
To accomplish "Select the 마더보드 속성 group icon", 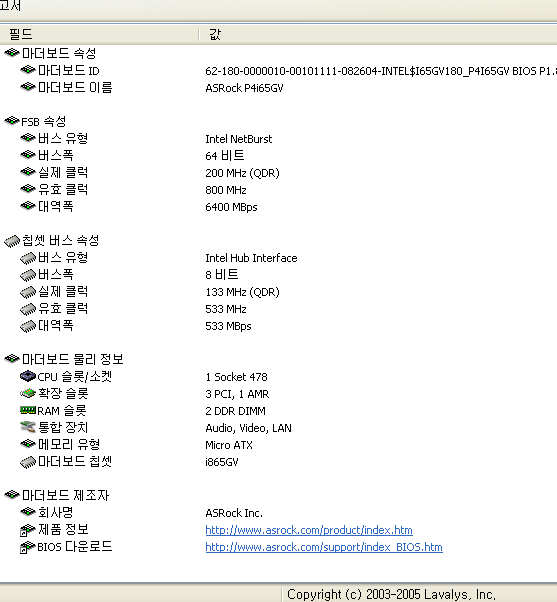I will [x=12, y=53].
